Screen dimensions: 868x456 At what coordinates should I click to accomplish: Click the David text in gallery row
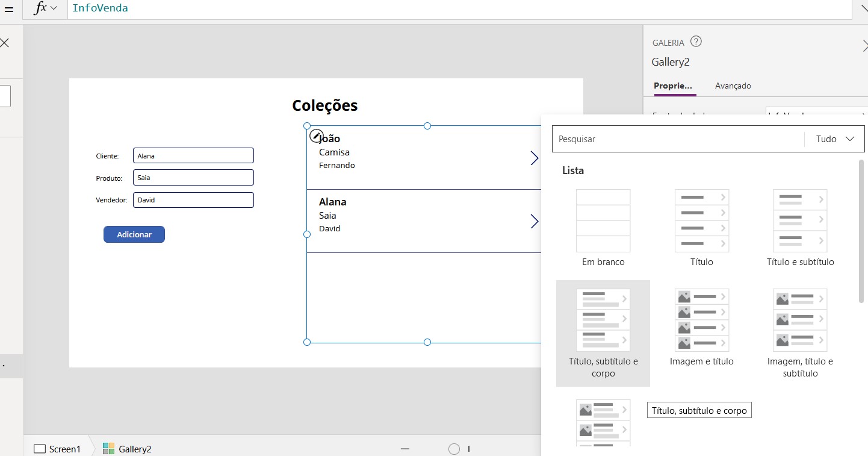click(330, 228)
